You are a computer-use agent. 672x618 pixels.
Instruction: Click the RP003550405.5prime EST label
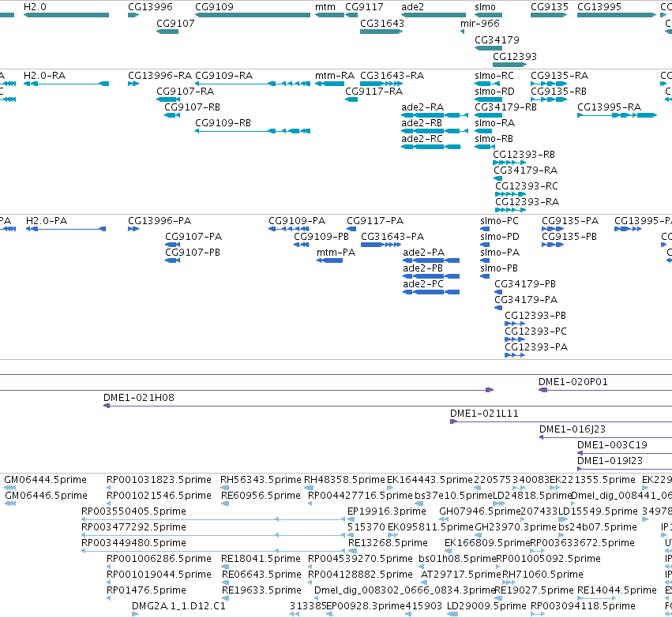click(133, 511)
